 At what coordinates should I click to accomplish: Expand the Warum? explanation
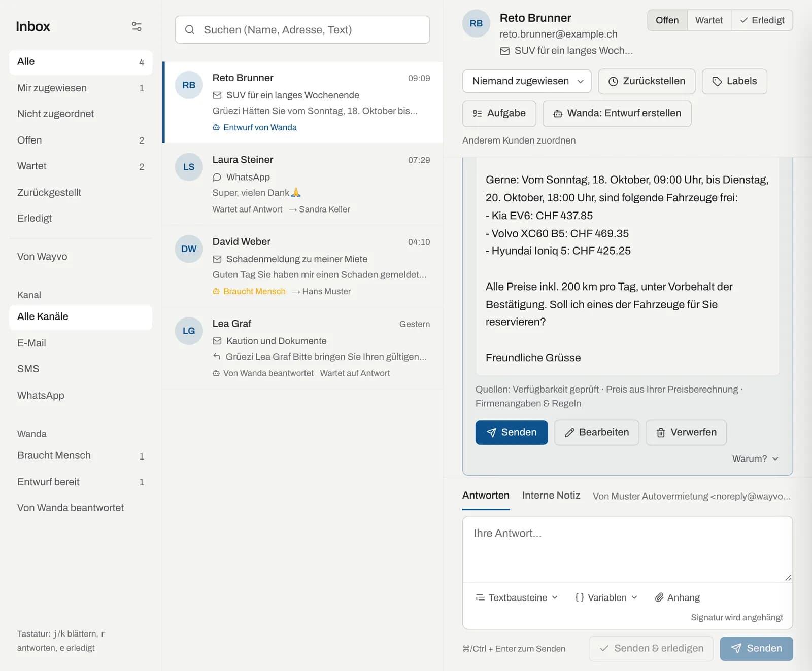pos(755,458)
